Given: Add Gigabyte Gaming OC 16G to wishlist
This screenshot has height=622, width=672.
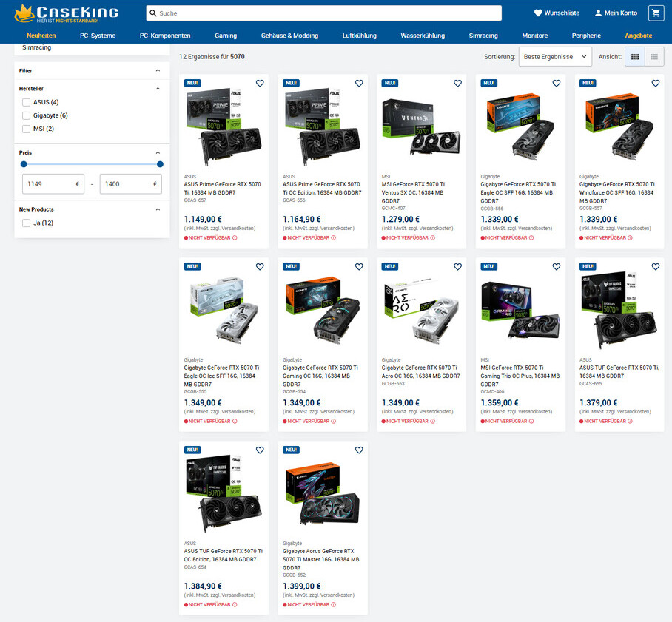Looking at the screenshot, I should (359, 266).
